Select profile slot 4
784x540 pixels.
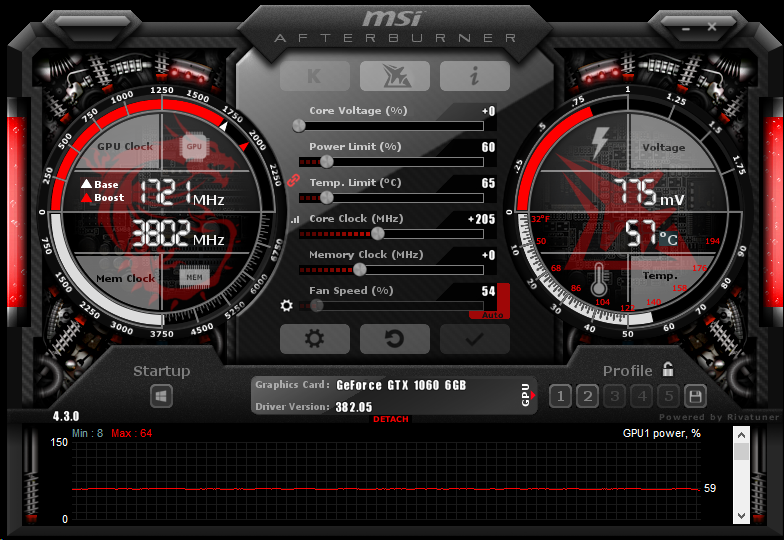pyautogui.click(x=642, y=396)
